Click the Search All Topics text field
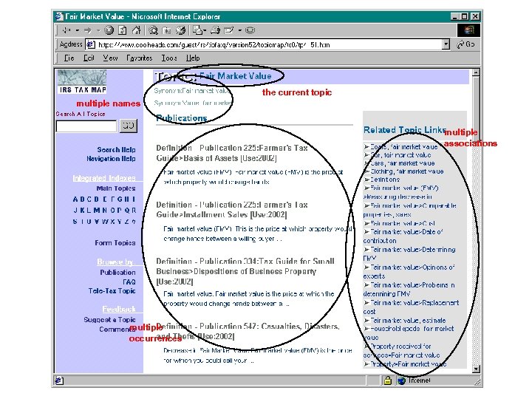This screenshot has width=532, height=399. click(x=86, y=126)
